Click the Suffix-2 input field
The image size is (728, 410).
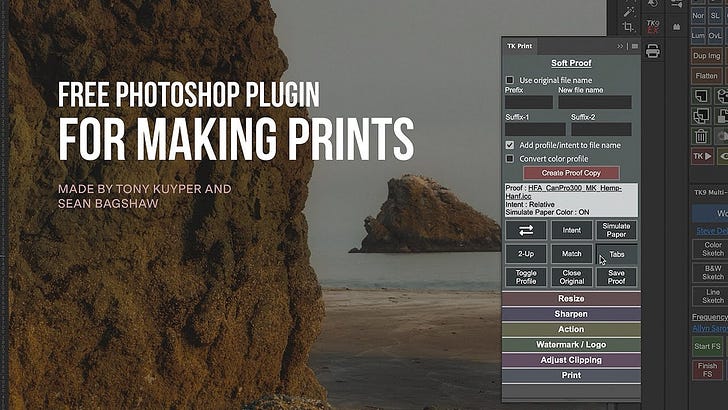point(601,129)
